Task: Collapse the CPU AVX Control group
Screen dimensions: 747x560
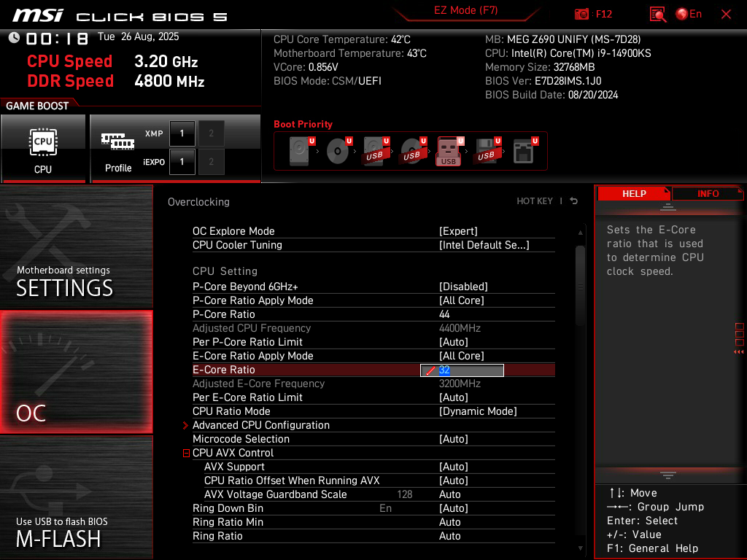Action: point(186,453)
